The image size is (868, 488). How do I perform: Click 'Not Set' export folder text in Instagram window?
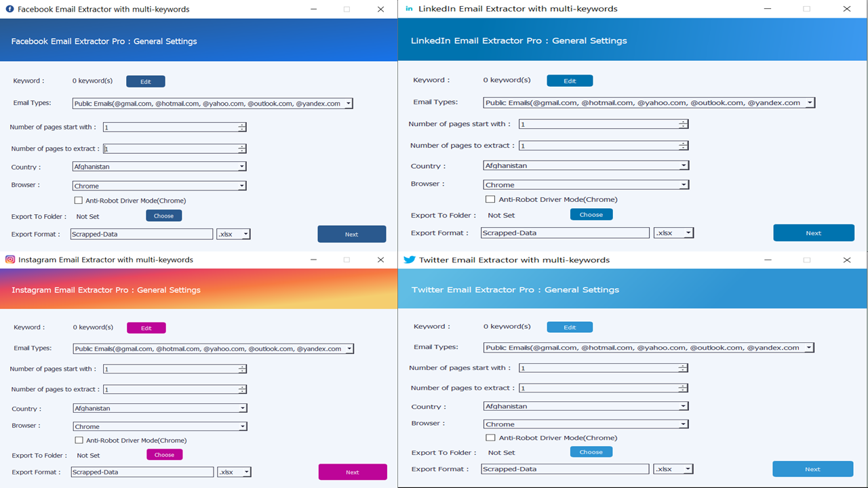click(x=88, y=455)
